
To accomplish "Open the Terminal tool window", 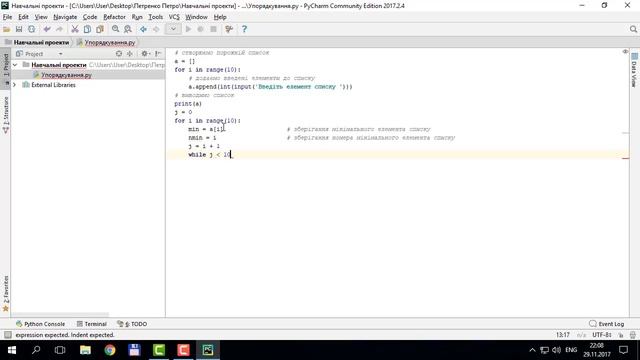I will tap(92, 324).
